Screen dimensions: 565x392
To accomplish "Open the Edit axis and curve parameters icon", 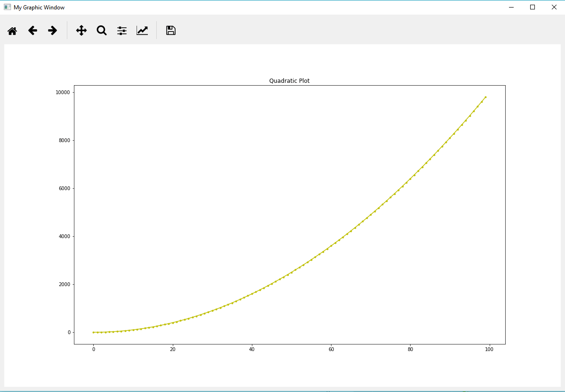I will 142,30.
